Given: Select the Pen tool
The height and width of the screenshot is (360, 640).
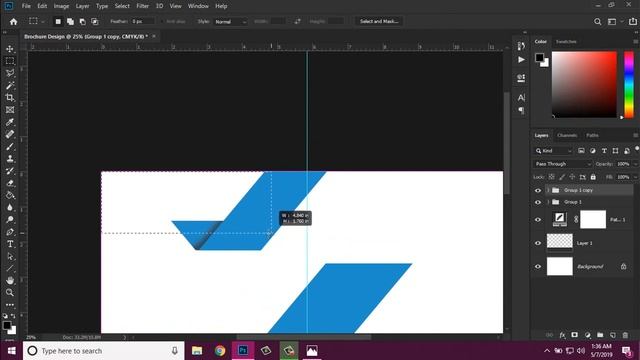Looking at the screenshot, I should pos(10,232).
